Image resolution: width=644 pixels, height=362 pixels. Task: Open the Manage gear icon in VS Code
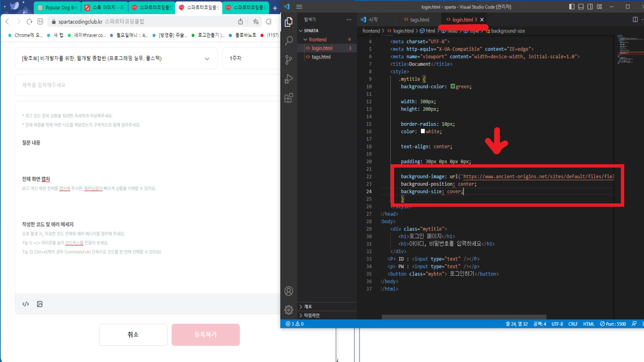(x=288, y=310)
